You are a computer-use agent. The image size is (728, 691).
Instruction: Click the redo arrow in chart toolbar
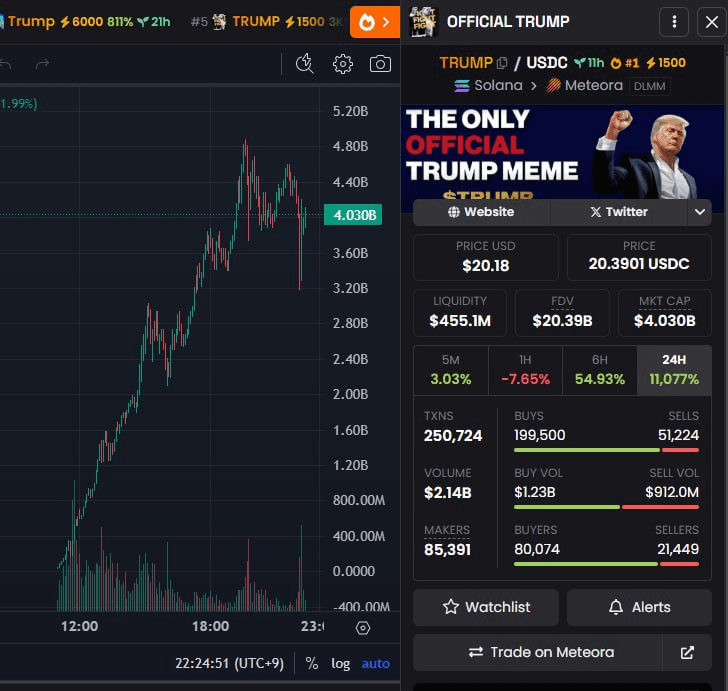(x=42, y=64)
